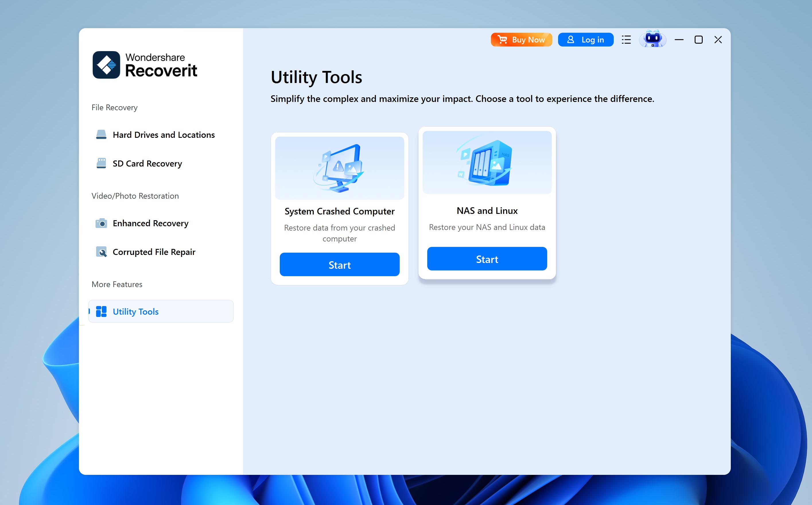Click the 'Simplify the complex' subtitle text
812x505 pixels.
click(x=462, y=99)
